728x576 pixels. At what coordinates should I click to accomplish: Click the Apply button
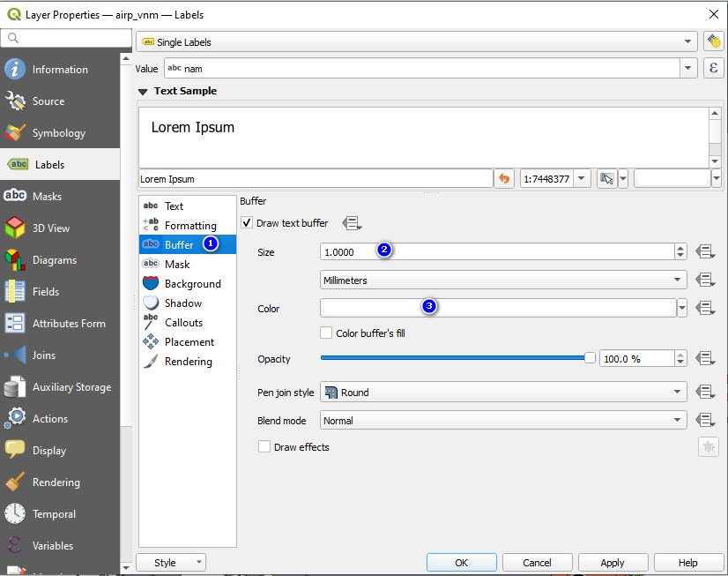click(613, 563)
